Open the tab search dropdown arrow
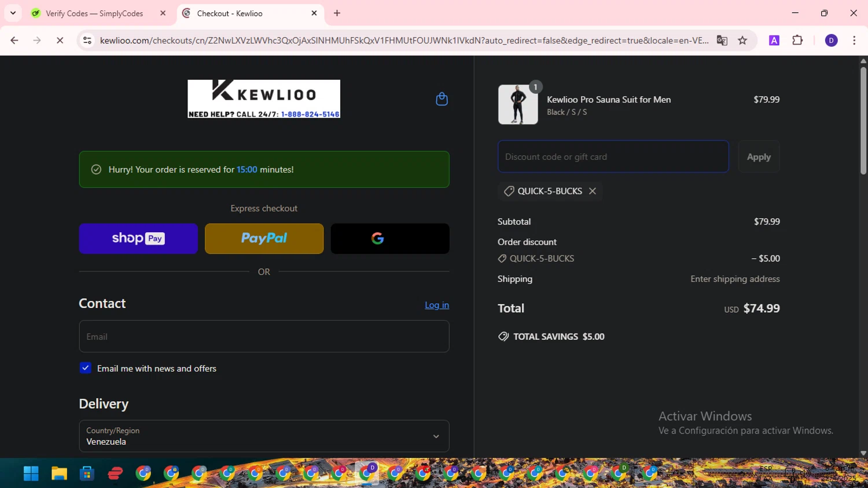The width and height of the screenshot is (868, 488). 13,13
